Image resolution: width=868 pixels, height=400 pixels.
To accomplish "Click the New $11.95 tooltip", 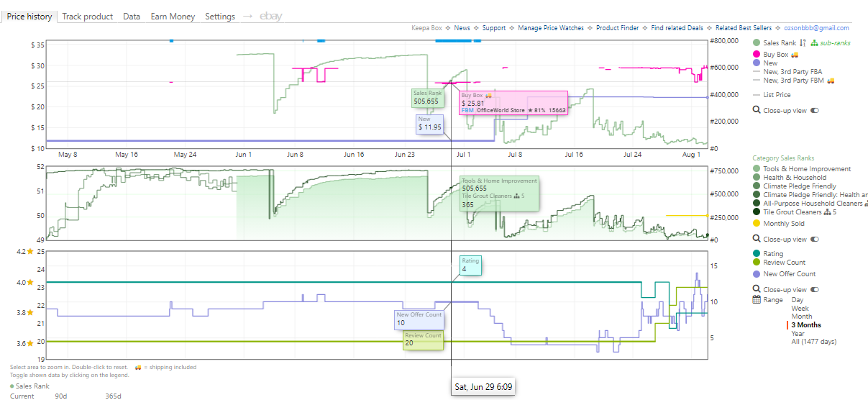I will (429, 123).
